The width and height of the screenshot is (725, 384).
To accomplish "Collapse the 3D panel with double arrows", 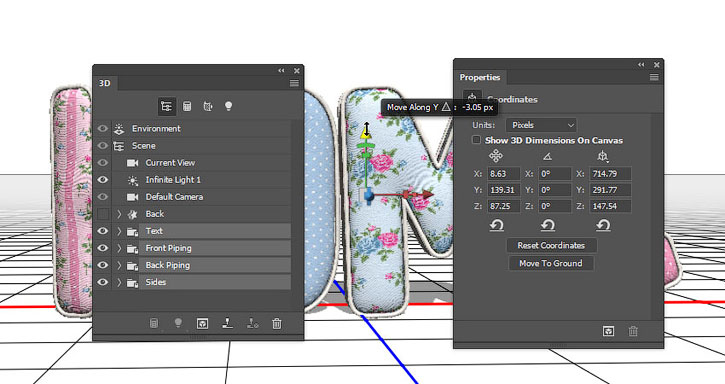I will coord(281,70).
